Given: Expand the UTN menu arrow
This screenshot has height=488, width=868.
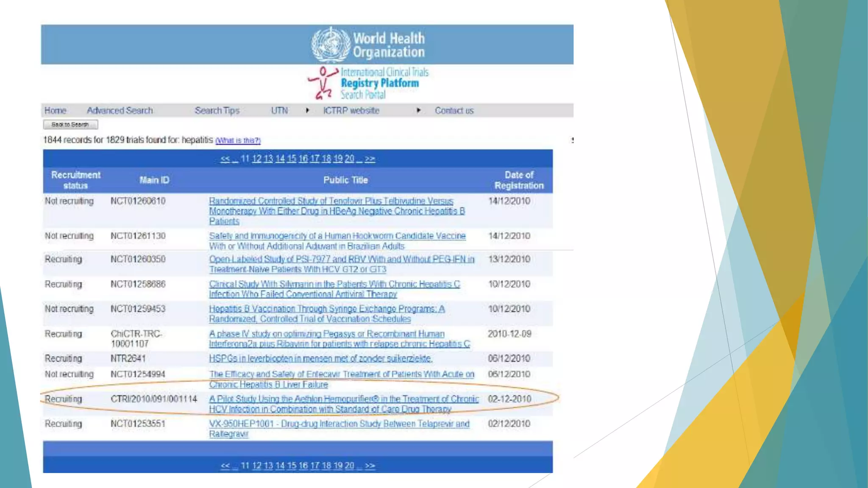Looking at the screenshot, I should 307,111.
